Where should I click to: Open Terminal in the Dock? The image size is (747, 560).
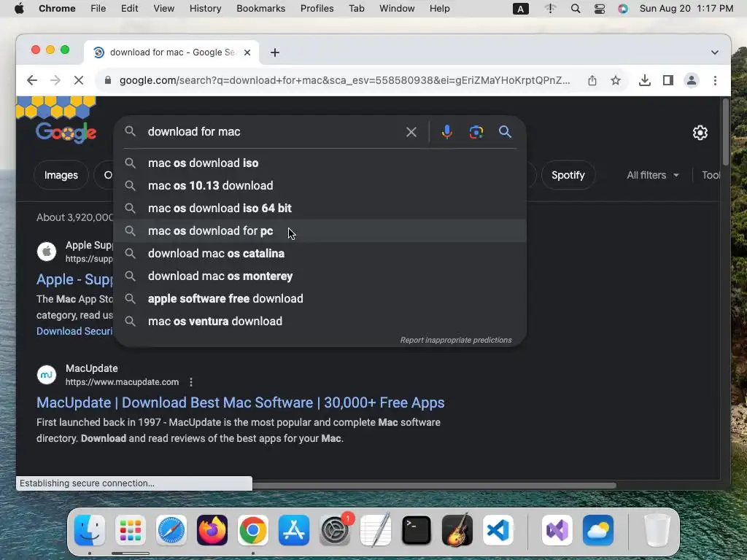click(417, 530)
